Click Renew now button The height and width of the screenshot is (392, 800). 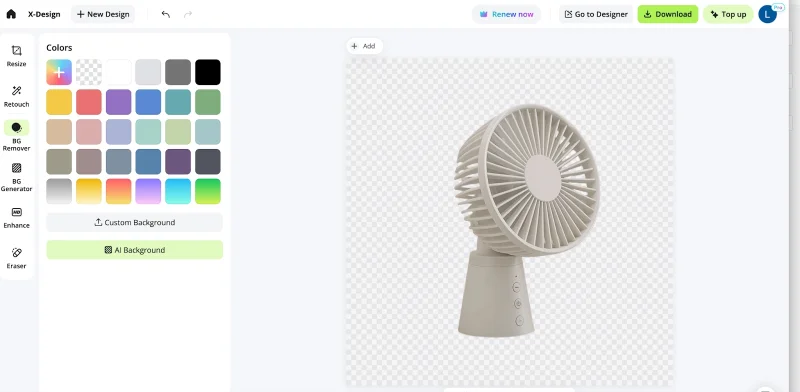(506, 14)
